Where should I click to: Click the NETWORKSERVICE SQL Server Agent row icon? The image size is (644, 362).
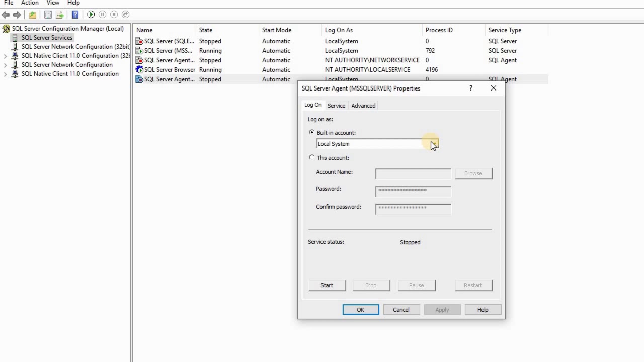(x=139, y=60)
